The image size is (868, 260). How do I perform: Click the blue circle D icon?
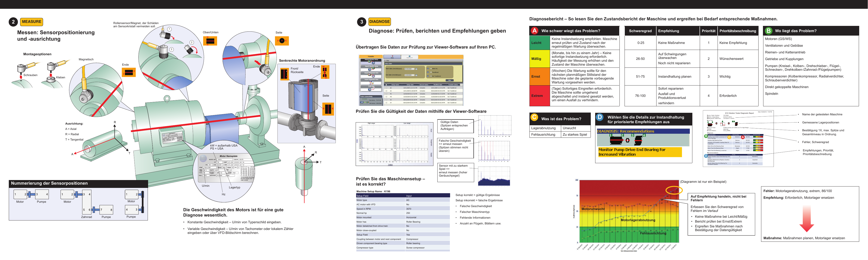pyautogui.click(x=600, y=117)
